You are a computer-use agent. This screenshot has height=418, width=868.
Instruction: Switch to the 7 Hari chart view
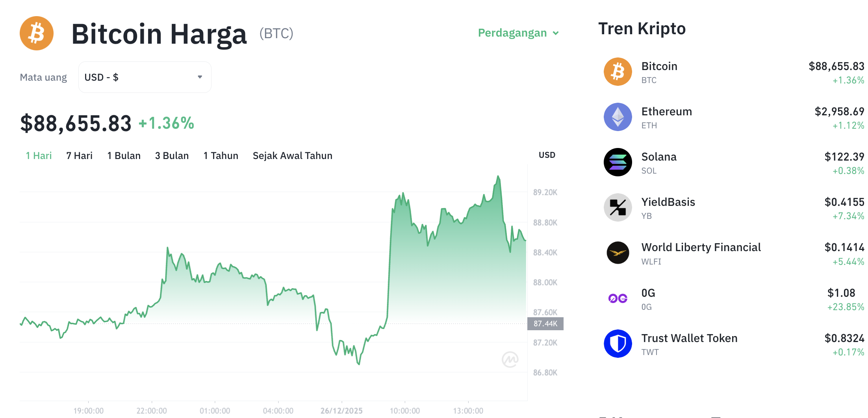coord(79,155)
